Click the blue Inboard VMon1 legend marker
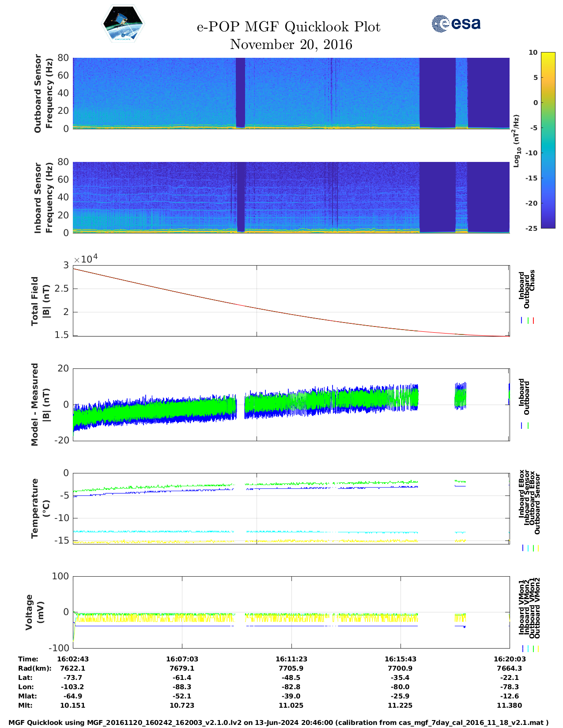Image resolution: width=563 pixels, height=728 pixels. [523, 649]
